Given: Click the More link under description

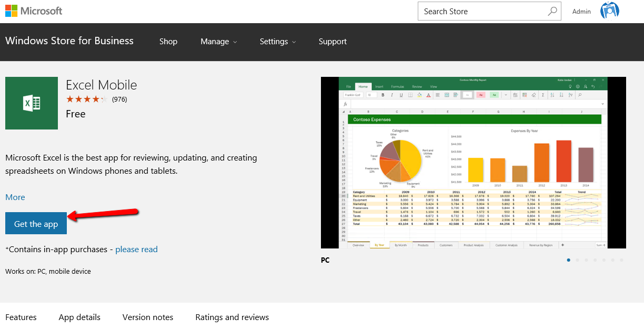Looking at the screenshot, I should 15,197.
